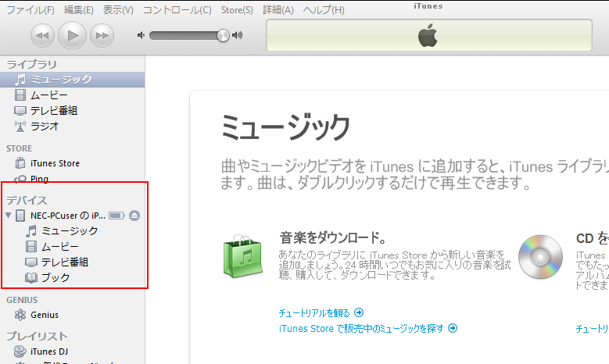
Task: Click the TV icon beside device テレビ番組
Action: (x=31, y=262)
